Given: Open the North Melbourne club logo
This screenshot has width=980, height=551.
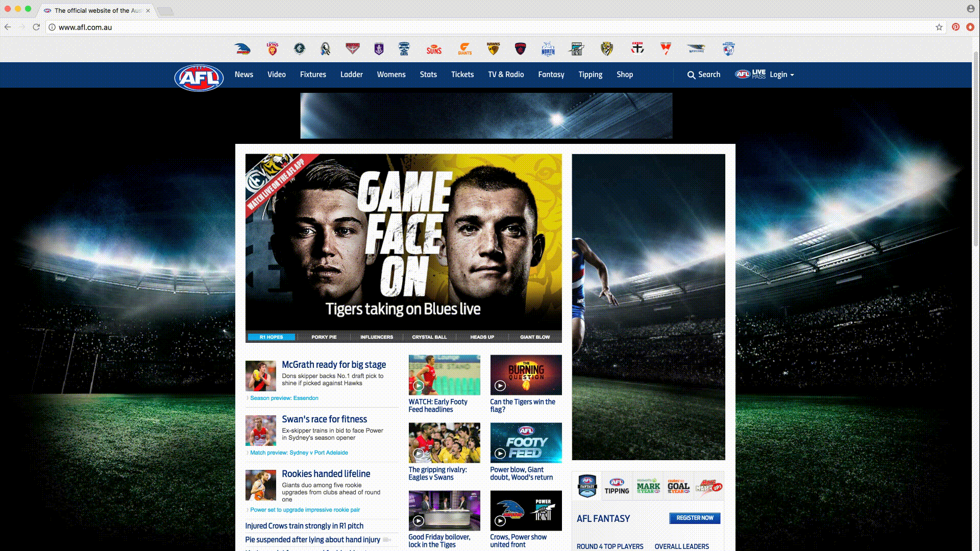Looking at the screenshot, I should coord(548,49).
